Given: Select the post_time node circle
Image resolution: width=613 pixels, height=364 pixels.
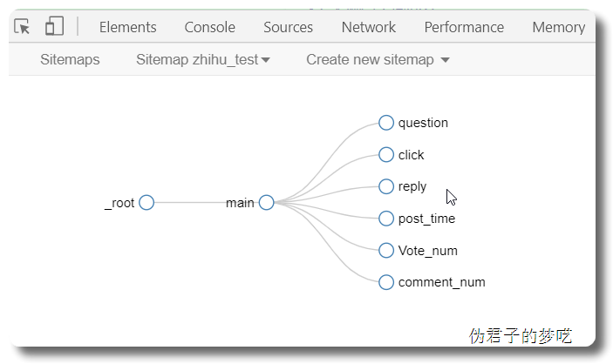Looking at the screenshot, I should 386,219.
